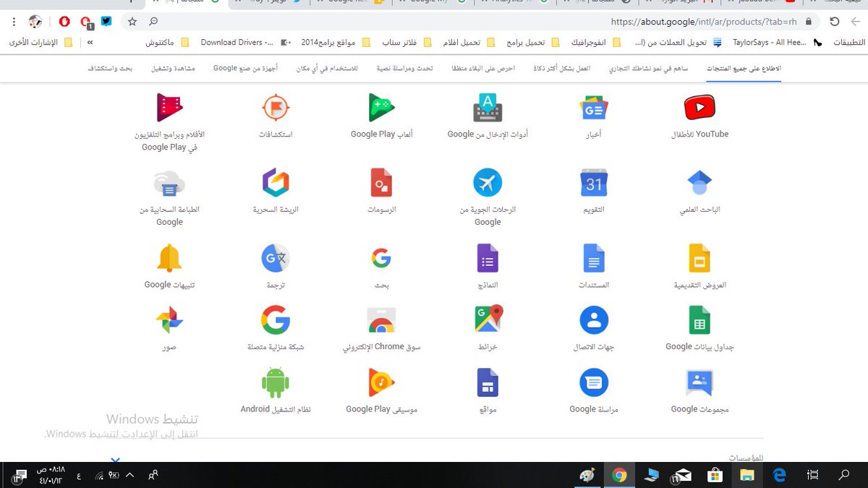Open the موسيقى Google Play icon
Viewport: 868px width, 488px height.
pyautogui.click(x=382, y=382)
